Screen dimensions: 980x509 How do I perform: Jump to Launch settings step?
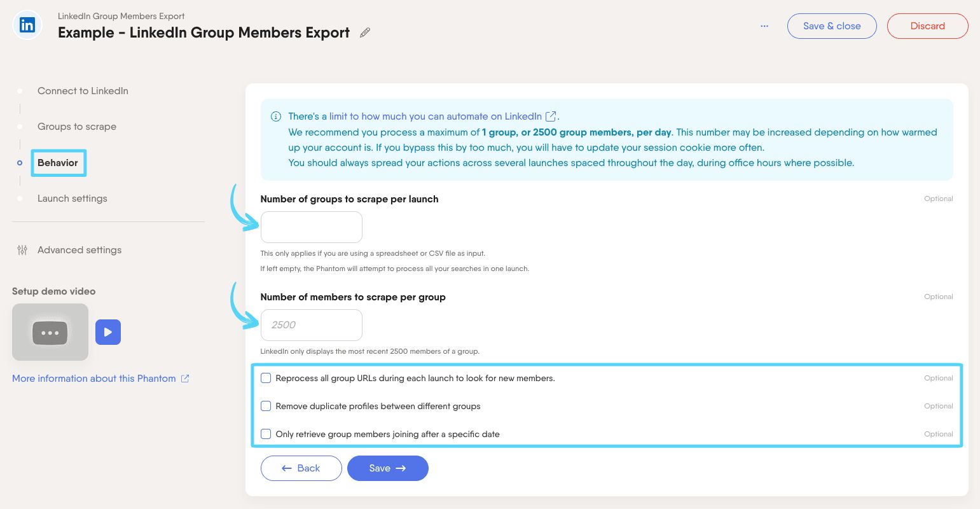point(72,199)
